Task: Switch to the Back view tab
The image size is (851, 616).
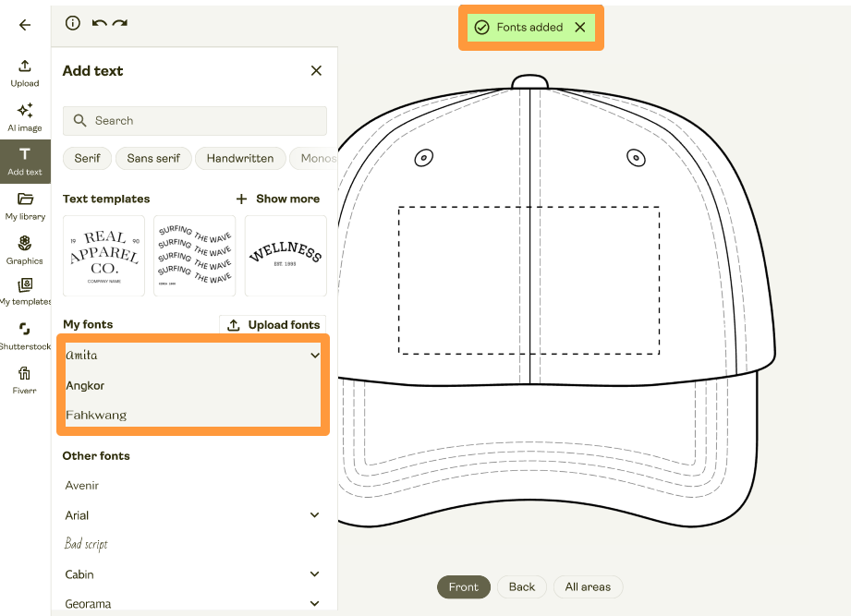Action: pyautogui.click(x=521, y=586)
